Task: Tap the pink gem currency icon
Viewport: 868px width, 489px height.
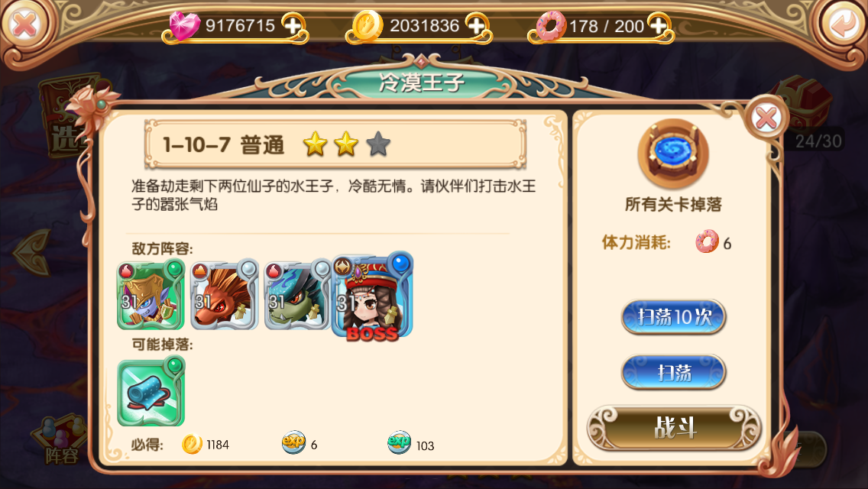Action: point(184,25)
